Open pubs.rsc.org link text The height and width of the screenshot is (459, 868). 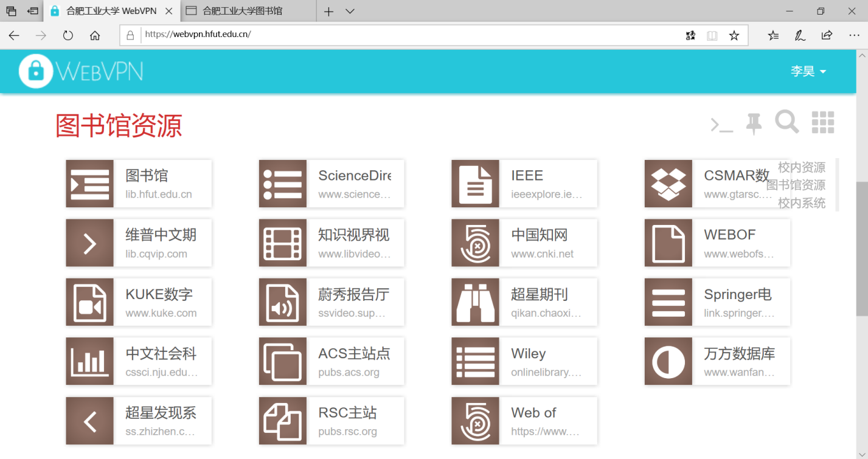[x=347, y=432]
